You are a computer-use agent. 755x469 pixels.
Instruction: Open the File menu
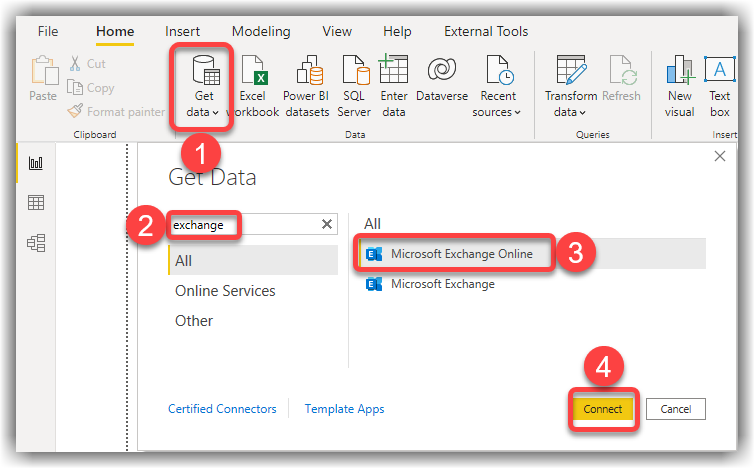pos(48,31)
